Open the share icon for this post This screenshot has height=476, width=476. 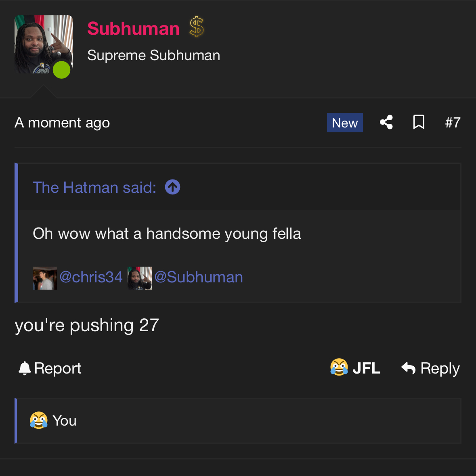coord(386,122)
